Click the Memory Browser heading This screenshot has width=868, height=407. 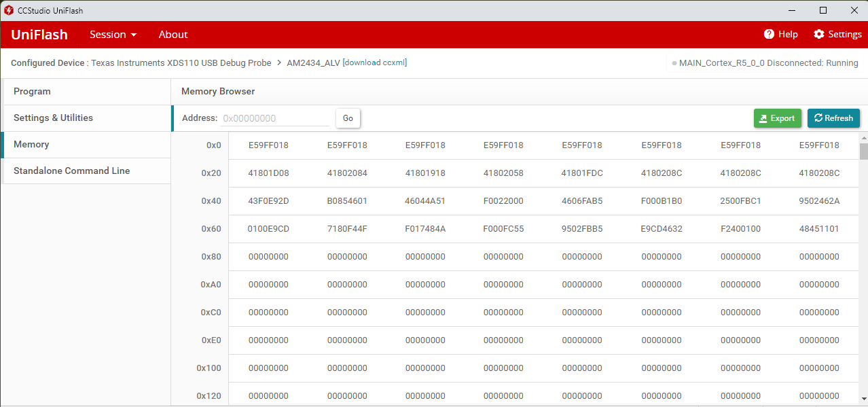point(218,92)
